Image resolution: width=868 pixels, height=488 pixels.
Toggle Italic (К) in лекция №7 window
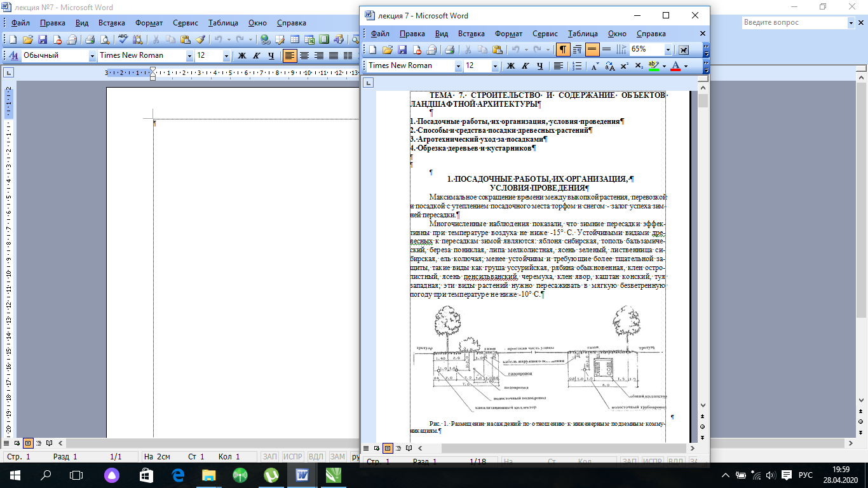pos(257,55)
